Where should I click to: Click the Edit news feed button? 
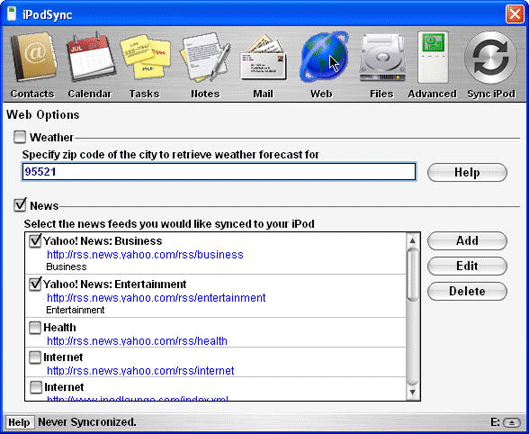pyautogui.click(x=467, y=266)
